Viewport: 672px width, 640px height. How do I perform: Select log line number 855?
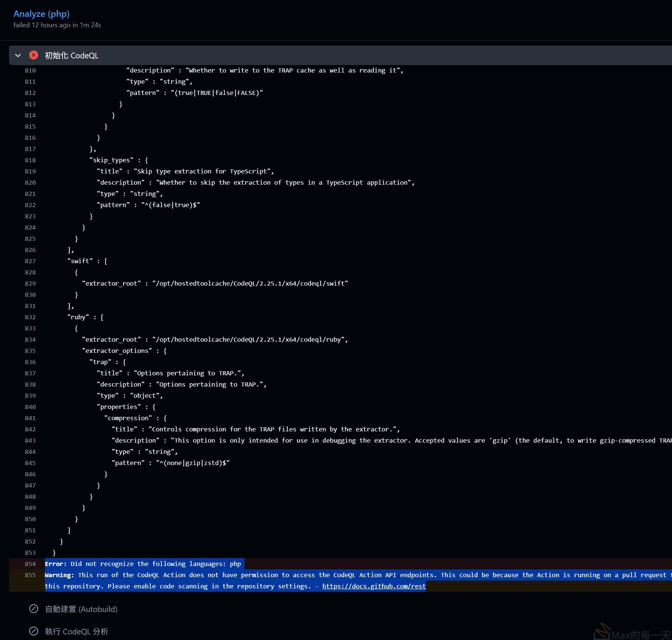30,575
